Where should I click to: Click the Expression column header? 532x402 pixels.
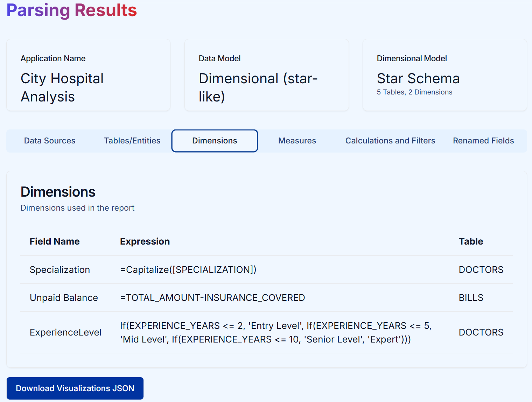145,241
